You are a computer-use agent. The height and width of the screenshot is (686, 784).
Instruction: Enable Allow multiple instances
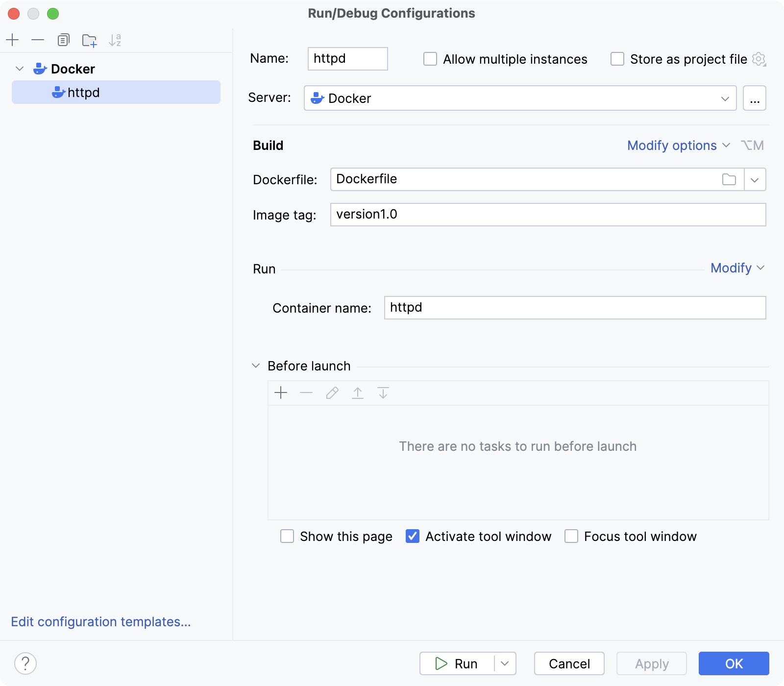pyautogui.click(x=430, y=59)
